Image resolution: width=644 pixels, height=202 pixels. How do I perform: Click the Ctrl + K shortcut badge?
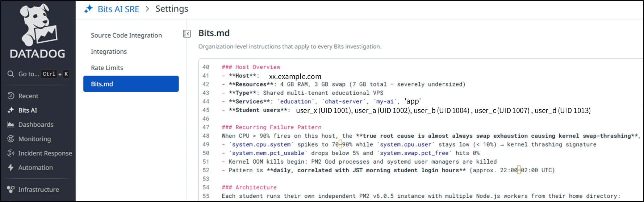tap(55, 74)
